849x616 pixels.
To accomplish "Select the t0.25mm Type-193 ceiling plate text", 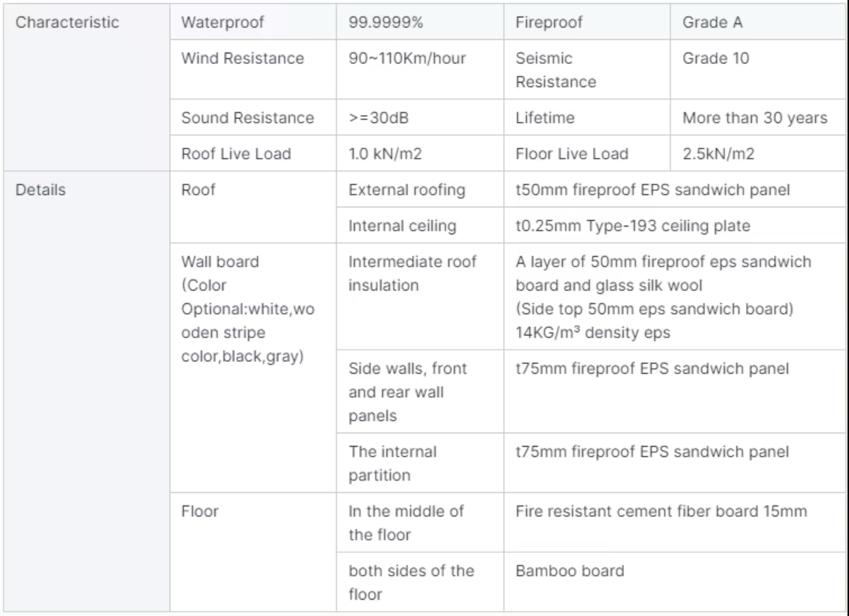I will tap(633, 226).
